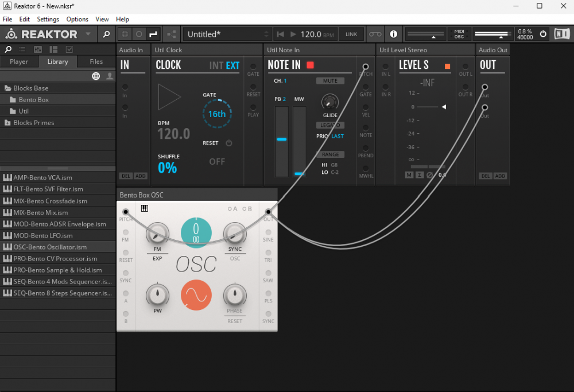Click the keyboard icon on Bento Box OSC

pyautogui.click(x=145, y=208)
